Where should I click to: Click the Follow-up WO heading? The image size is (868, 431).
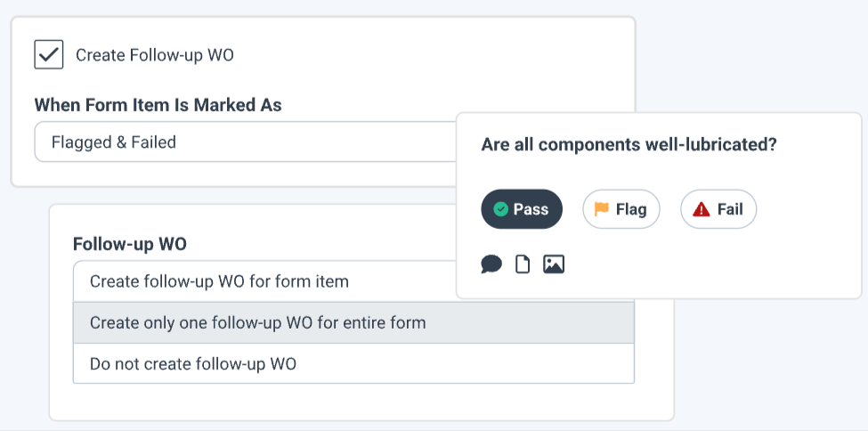point(130,244)
